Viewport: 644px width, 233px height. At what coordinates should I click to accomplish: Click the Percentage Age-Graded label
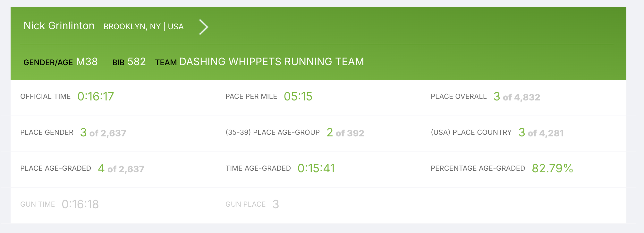point(478,168)
